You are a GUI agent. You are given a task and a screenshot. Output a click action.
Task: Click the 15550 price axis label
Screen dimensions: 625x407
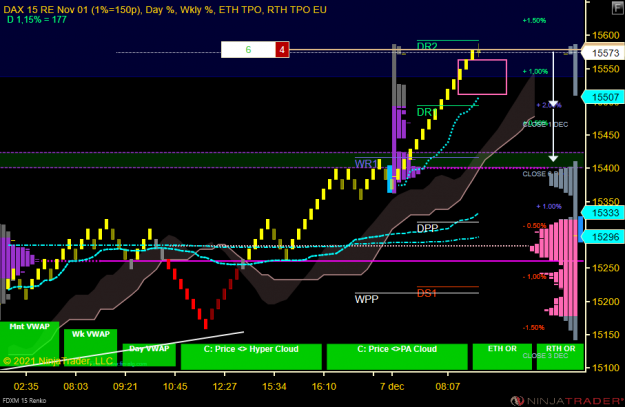[606, 69]
